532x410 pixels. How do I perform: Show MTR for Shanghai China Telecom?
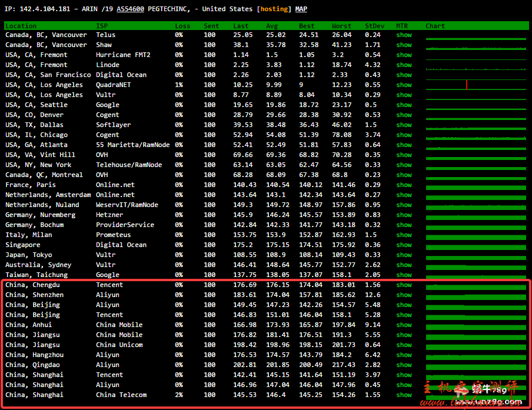404,395
